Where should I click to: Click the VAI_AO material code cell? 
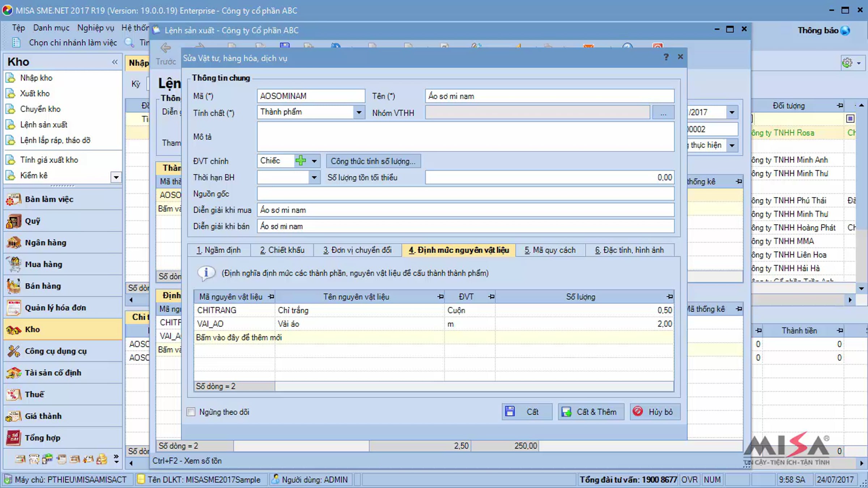pos(235,324)
